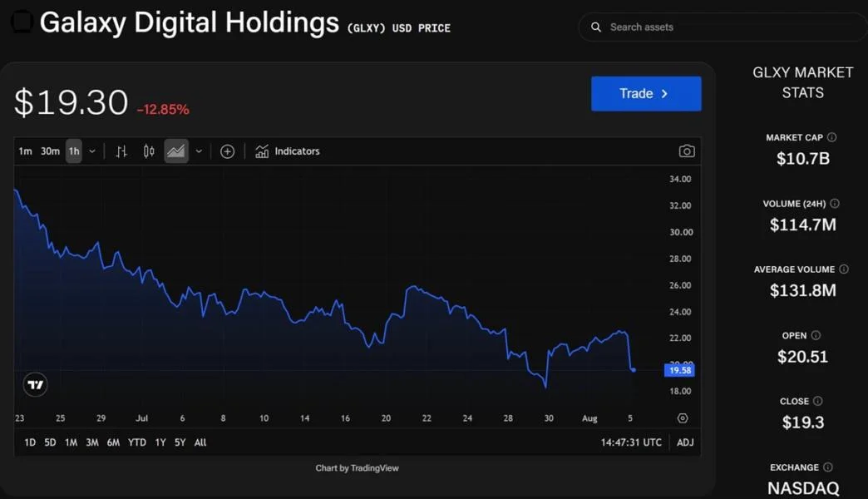The height and width of the screenshot is (499, 868).
Task: Click the GLXY MARKET STATS heading
Action: tap(802, 82)
